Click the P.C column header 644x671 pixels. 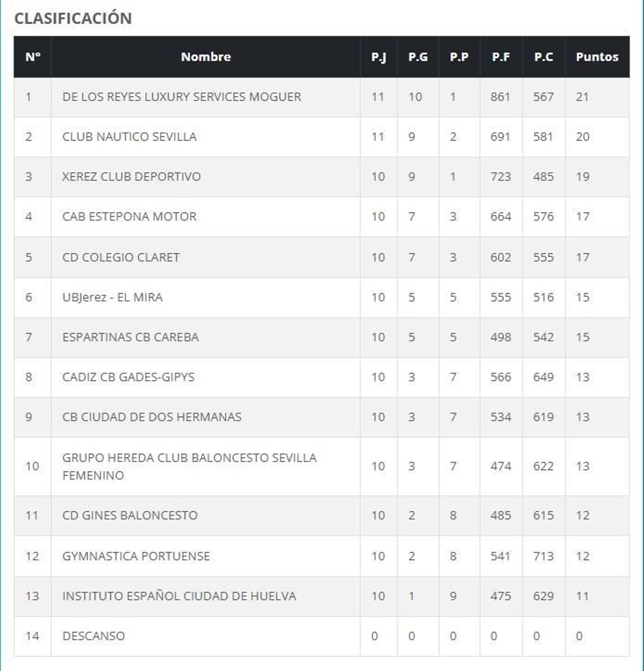[543, 57]
